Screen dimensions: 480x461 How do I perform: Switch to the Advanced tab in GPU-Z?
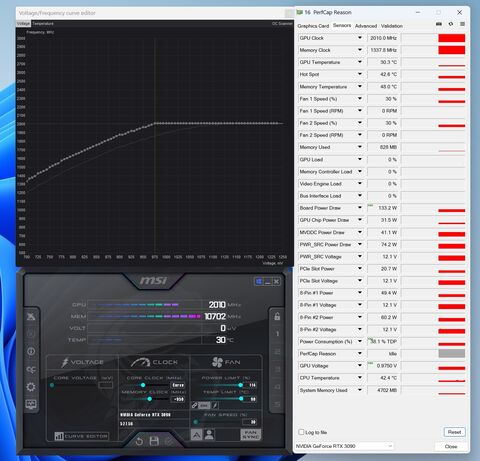(366, 26)
